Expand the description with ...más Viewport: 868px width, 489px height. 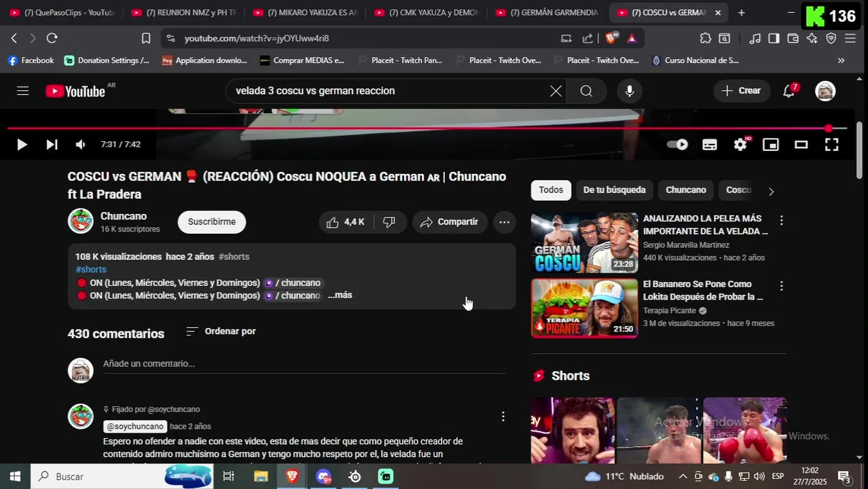340,295
